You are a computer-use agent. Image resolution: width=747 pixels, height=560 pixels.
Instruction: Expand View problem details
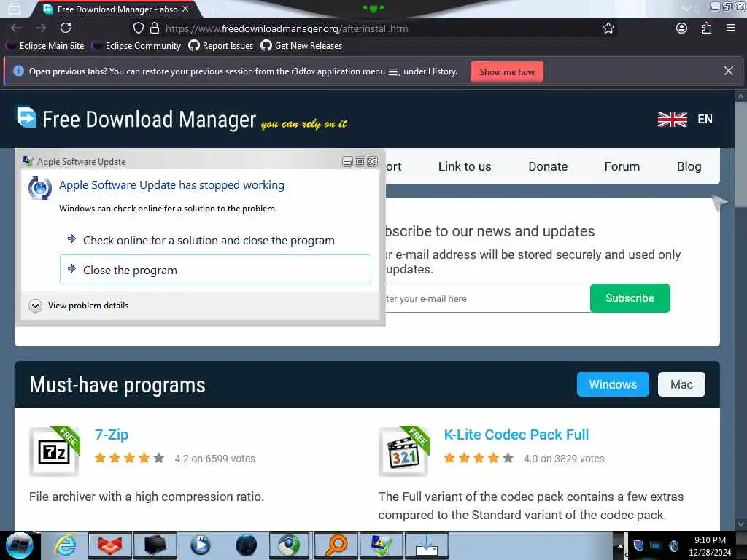tap(79, 306)
